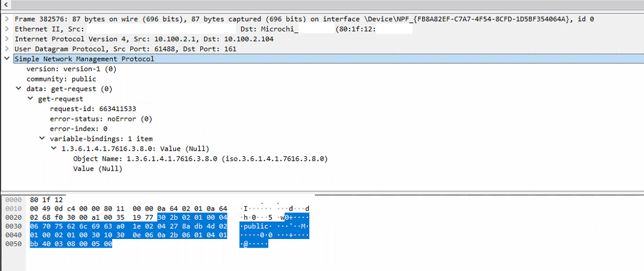Image resolution: width=644 pixels, height=271 pixels.
Task: Expand Internet Protocol Version 4 details
Action: pyautogui.click(x=7, y=39)
